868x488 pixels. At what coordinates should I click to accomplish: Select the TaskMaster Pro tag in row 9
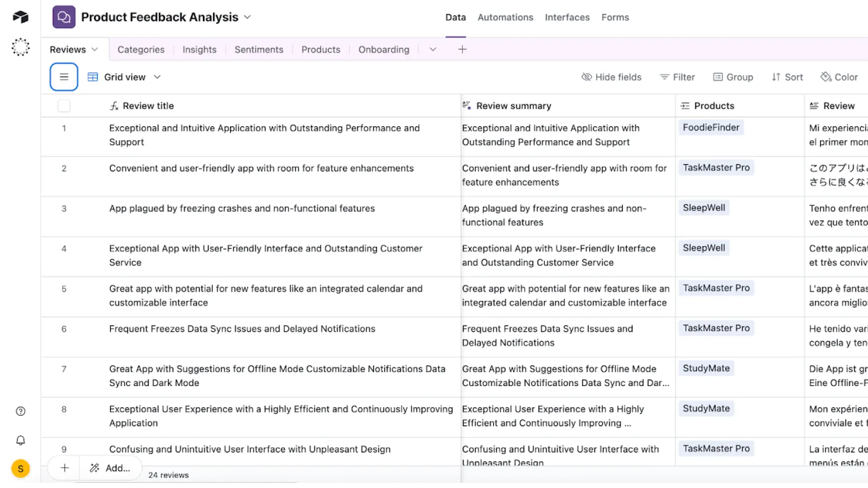(x=716, y=448)
